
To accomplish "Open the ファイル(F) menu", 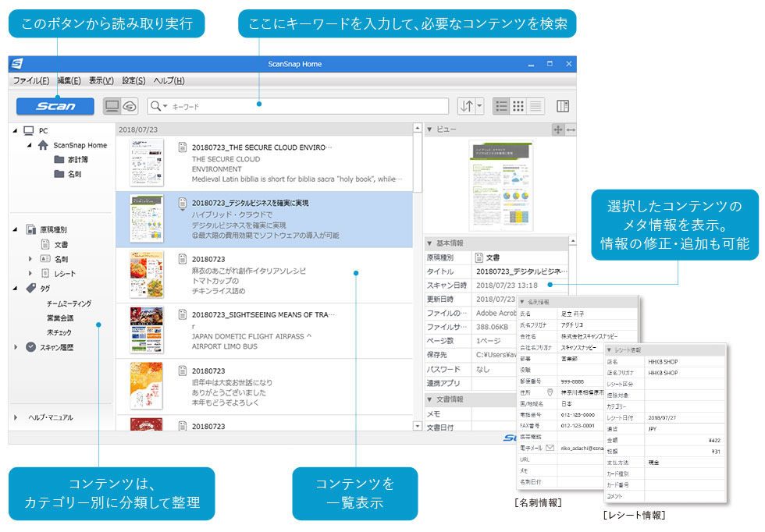I will point(31,80).
